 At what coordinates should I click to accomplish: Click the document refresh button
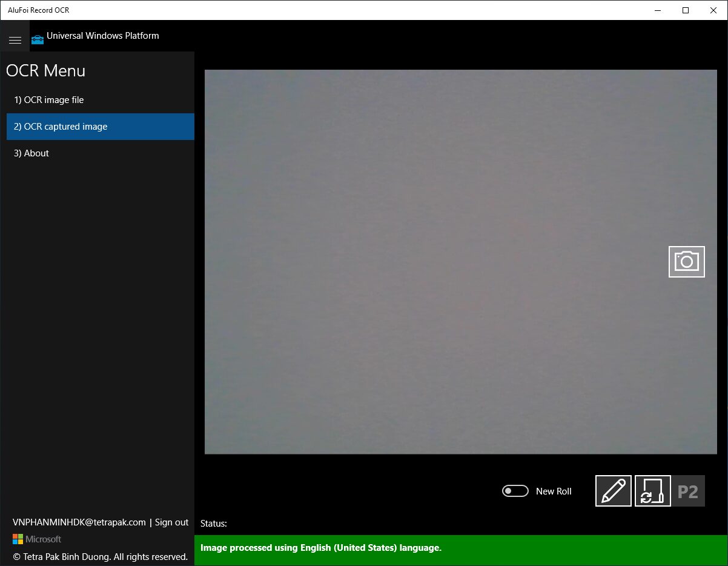tap(653, 491)
